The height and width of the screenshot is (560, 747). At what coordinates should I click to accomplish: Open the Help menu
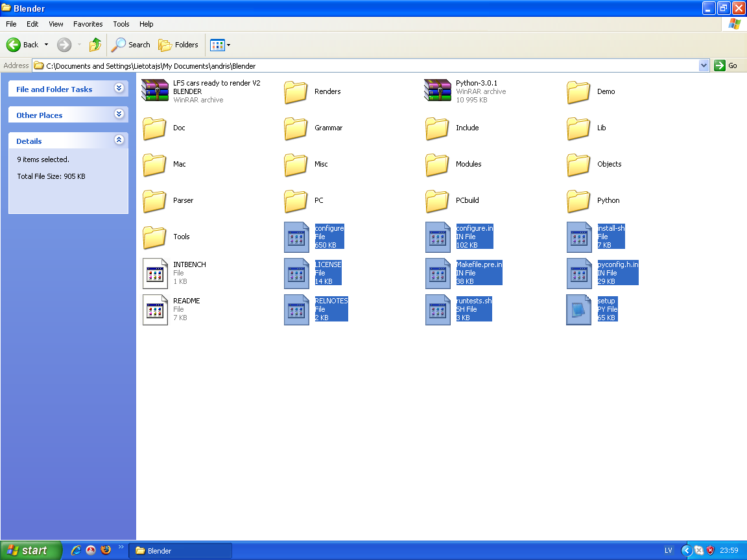pyautogui.click(x=147, y=24)
